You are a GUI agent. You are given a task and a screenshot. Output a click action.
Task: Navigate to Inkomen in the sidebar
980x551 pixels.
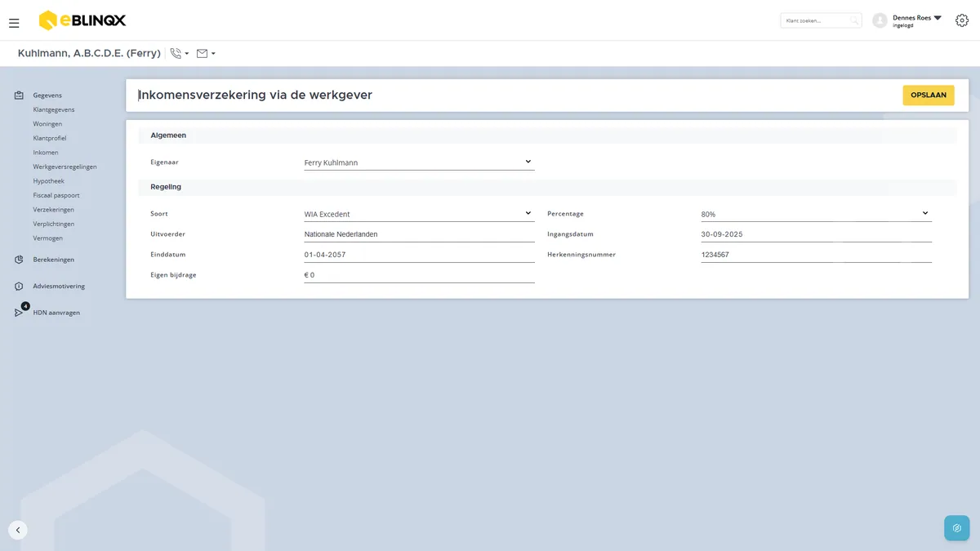[46, 153]
